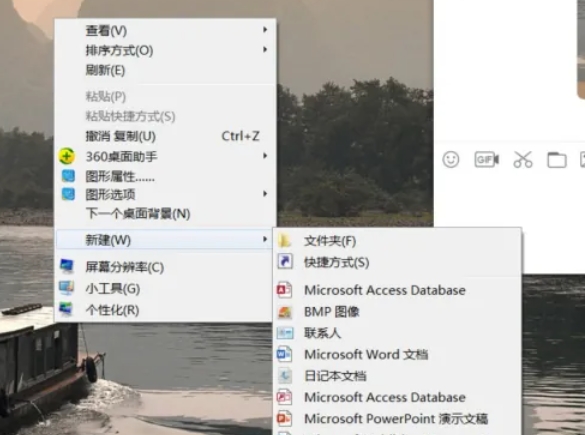Open the 排序方式(O) menu entry
Viewport: 585px width, 435px height.
point(165,50)
